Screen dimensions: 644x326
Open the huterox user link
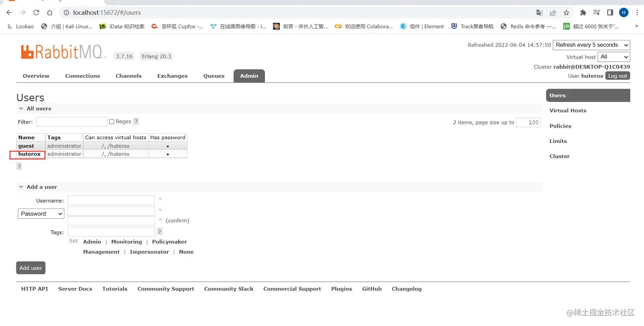click(x=29, y=154)
